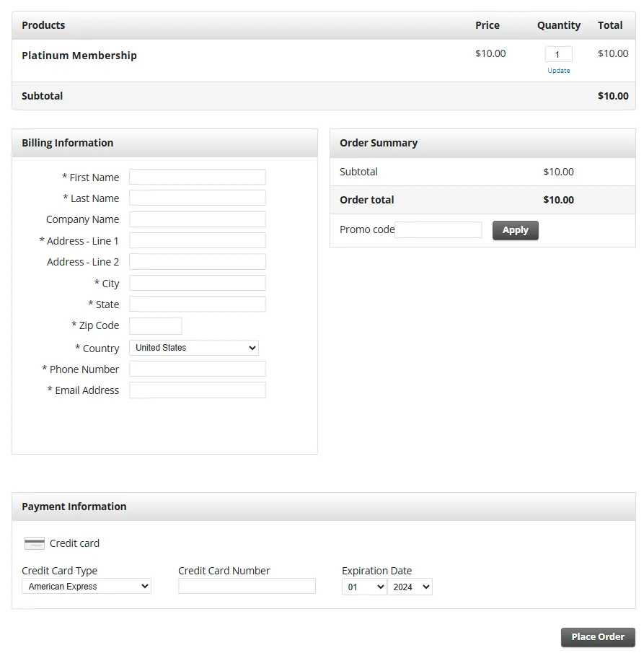Open the Credit Card Type dropdown

tap(86, 587)
